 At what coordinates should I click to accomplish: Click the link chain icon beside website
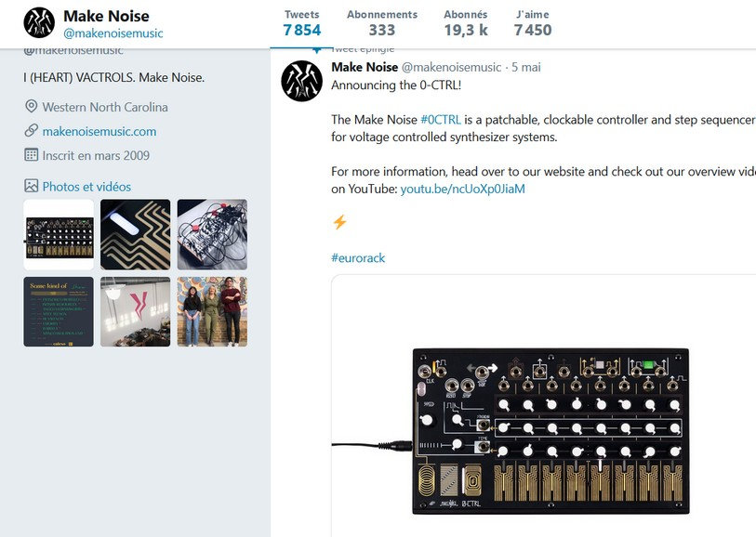32,131
